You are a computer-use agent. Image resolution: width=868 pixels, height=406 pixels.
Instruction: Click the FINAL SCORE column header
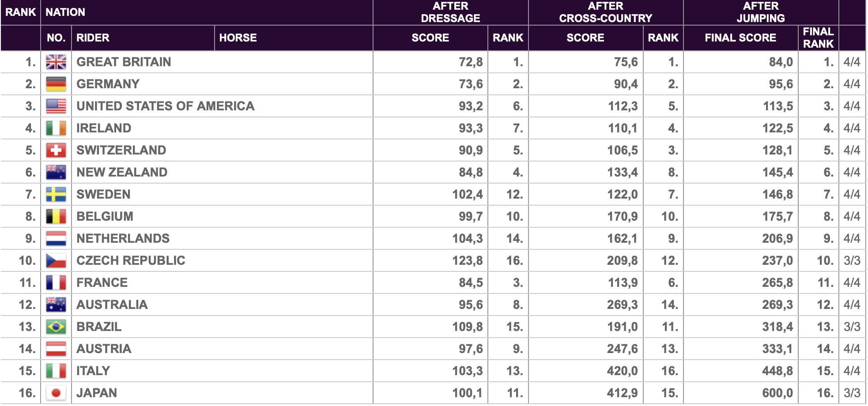(740, 38)
